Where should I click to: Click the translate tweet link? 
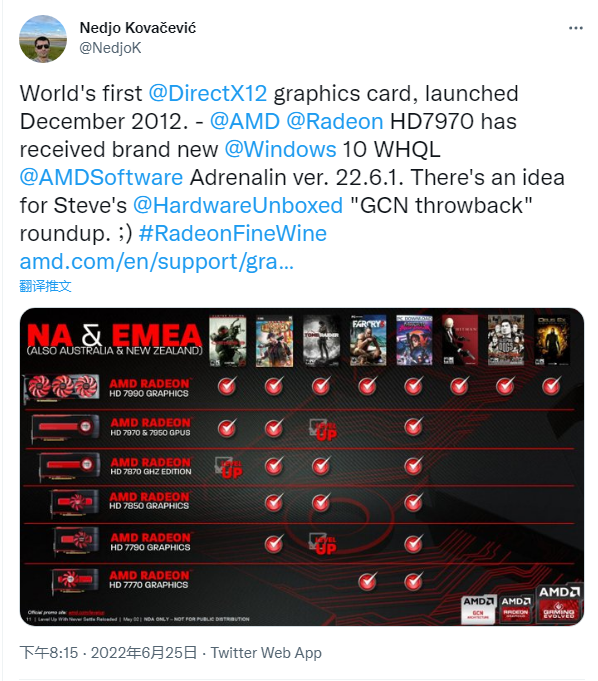tap(45, 286)
